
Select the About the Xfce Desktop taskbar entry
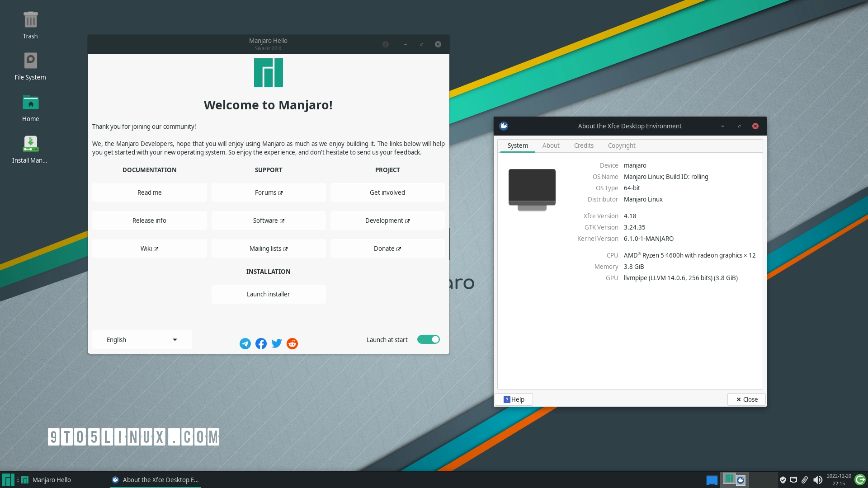(155, 480)
